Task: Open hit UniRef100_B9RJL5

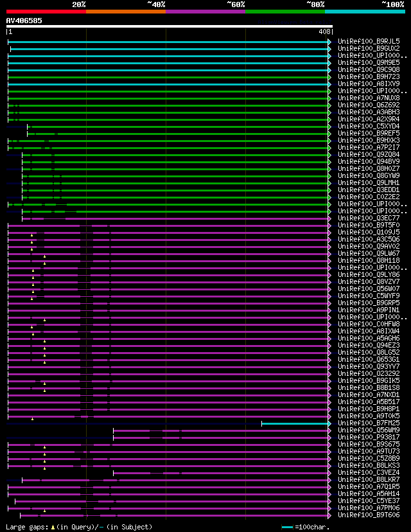Action: click(x=369, y=41)
